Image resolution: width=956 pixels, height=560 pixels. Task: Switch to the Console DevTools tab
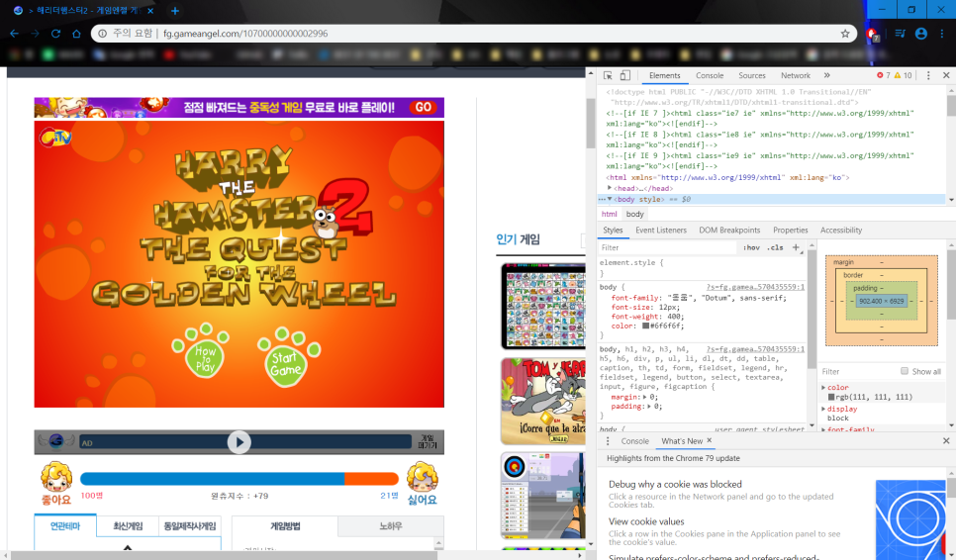click(710, 75)
